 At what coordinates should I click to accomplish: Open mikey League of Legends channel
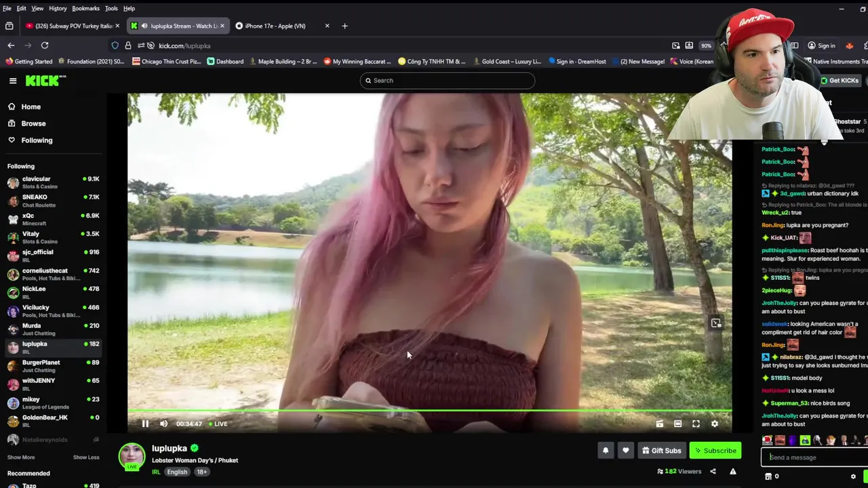point(53,403)
